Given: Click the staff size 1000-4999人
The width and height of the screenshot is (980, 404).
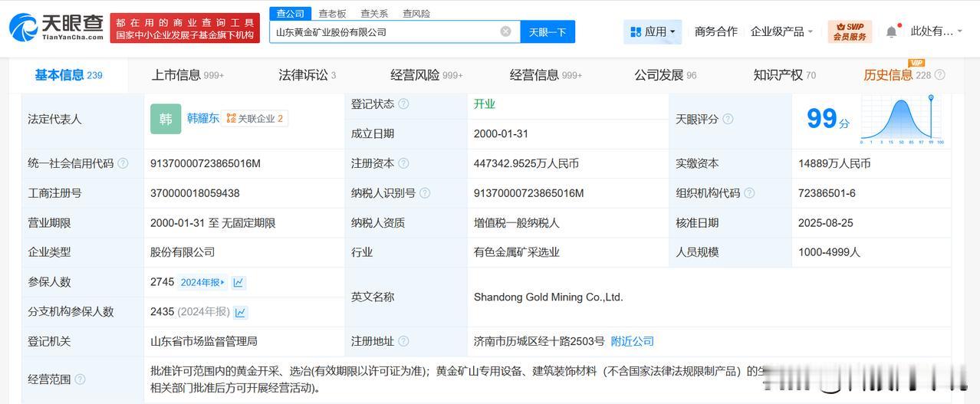Looking at the screenshot, I should pos(829,252).
